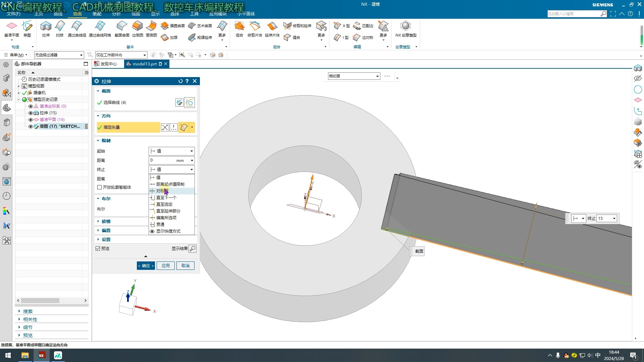Click the reverse direction vector icon
The image size is (644, 362).
pos(165,127)
